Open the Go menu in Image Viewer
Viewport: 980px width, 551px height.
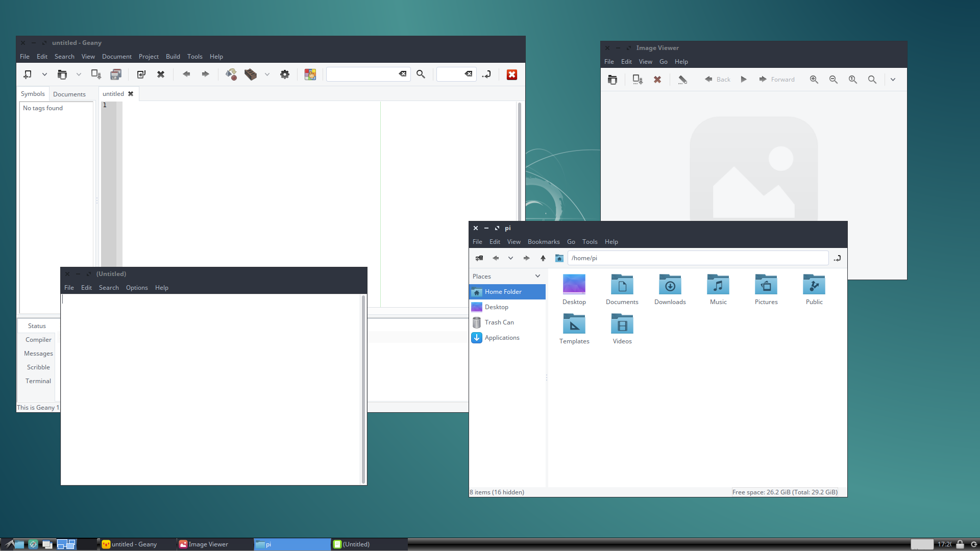click(x=663, y=62)
